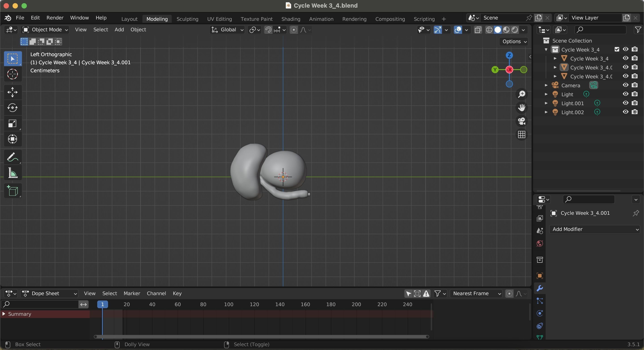Toggle the camera view button
This screenshot has height=350, width=644.
tap(521, 121)
